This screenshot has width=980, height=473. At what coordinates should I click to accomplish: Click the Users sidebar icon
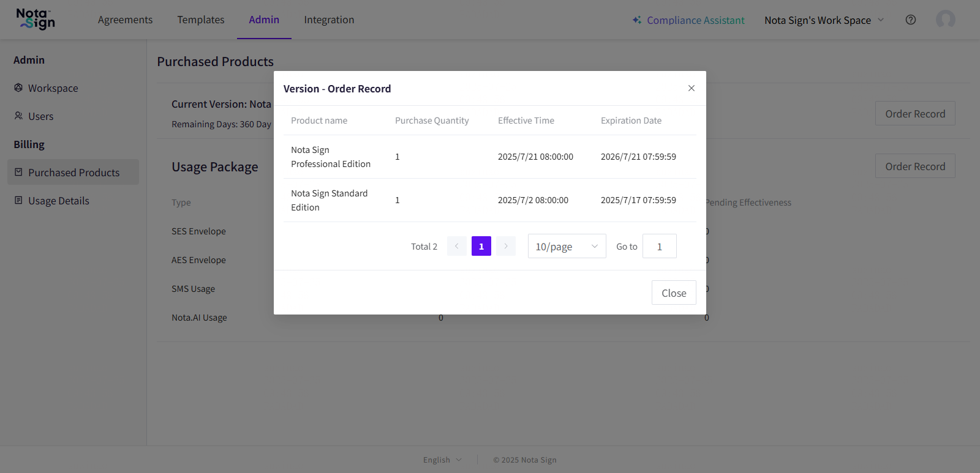18,116
